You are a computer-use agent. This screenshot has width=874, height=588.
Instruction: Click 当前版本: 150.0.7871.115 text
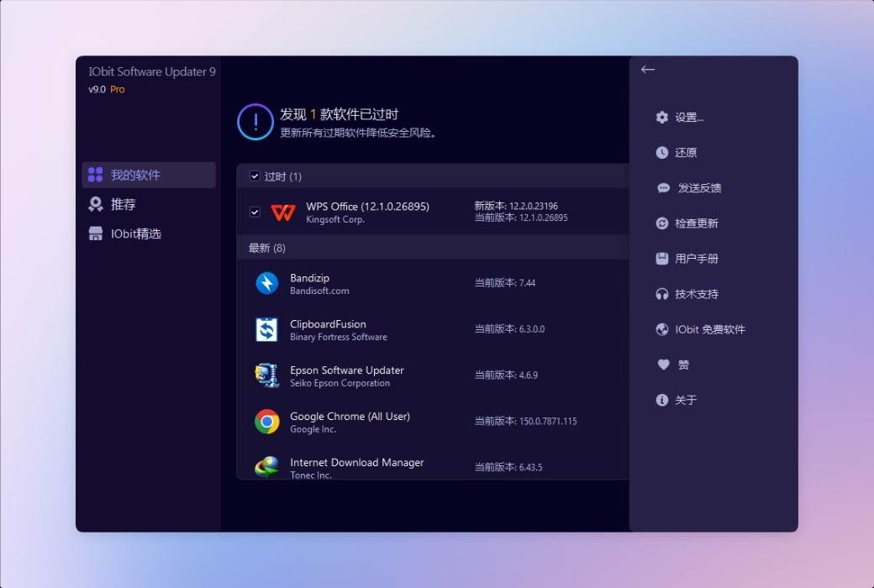coord(525,422)
